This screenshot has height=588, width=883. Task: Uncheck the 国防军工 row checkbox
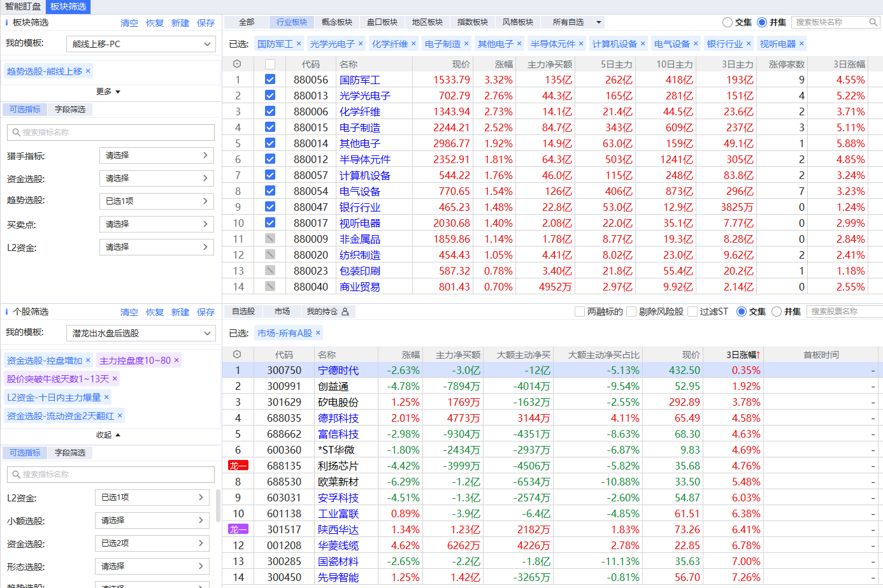coord(270,80)
